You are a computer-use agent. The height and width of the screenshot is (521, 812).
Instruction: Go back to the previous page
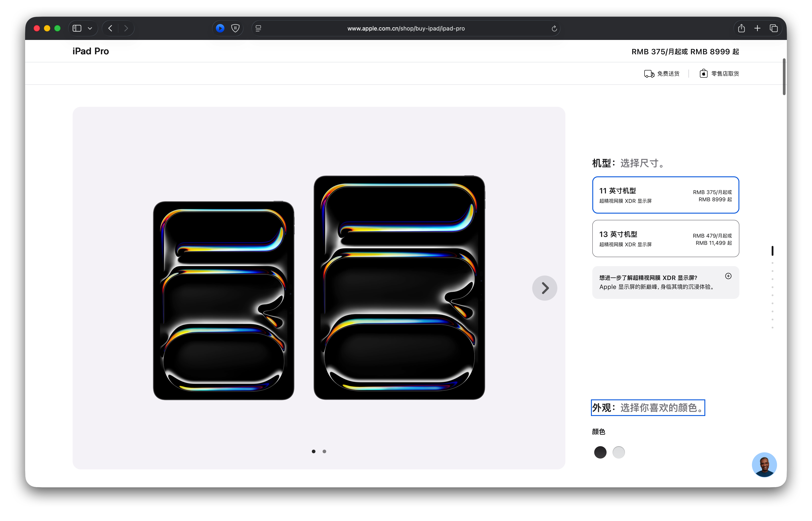point(110,28)
